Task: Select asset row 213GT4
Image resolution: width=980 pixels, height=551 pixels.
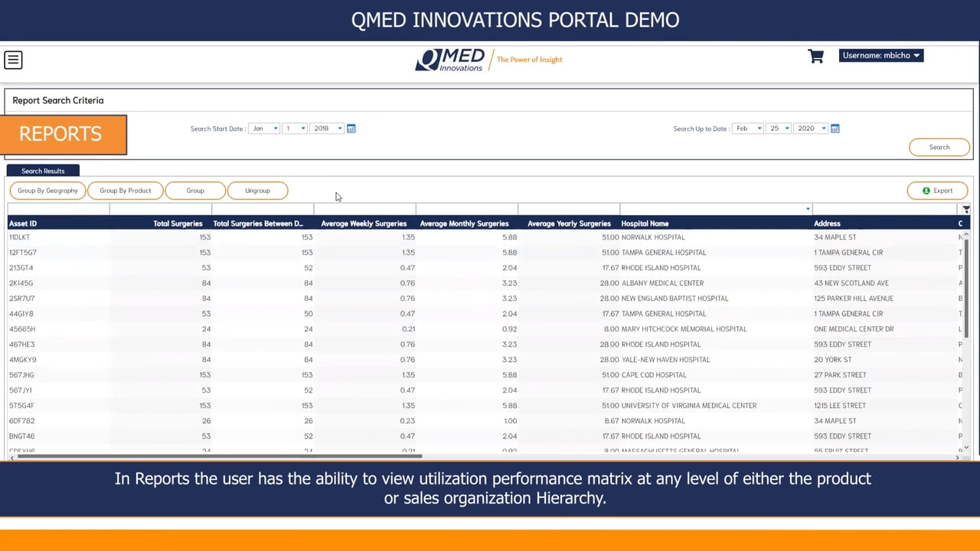Action: 485,268
